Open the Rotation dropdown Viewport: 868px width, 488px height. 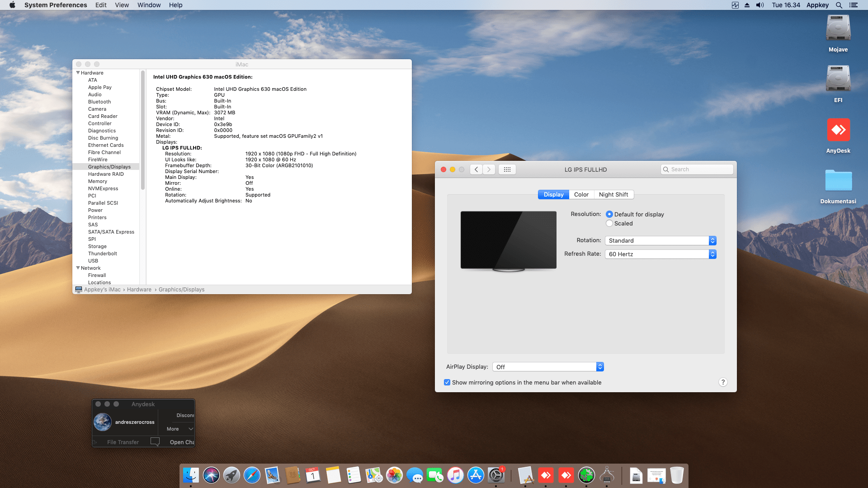pos(660,240)
